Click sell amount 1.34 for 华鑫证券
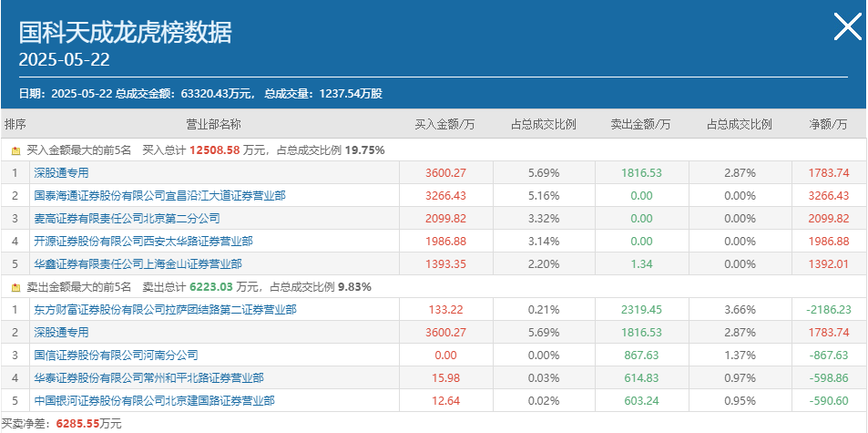 pyautogui.click(x=641, y=264)
